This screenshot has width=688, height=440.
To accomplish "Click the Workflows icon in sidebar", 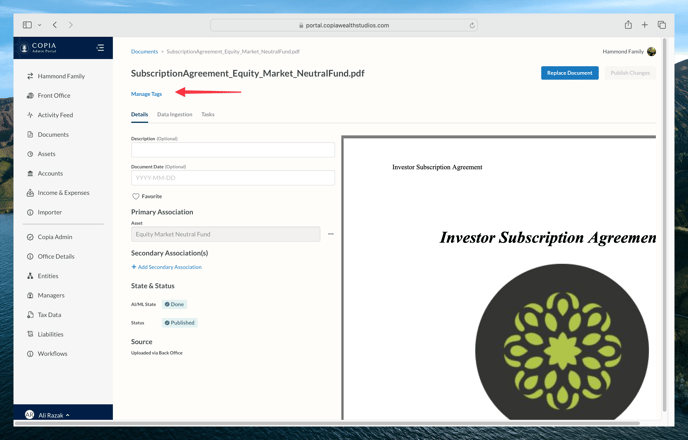I will [x=30, y=354].
